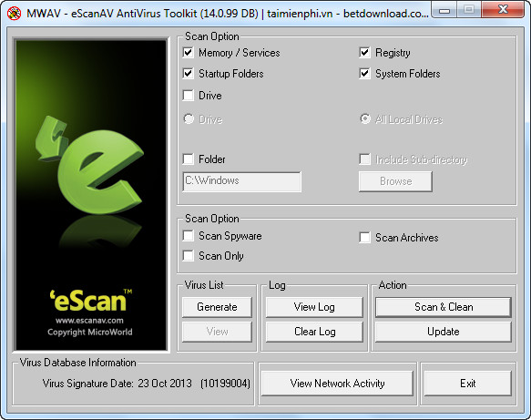Screen dimensions: 531x420
Task: Start Scan & Clean
Action: pyautogui.click(x=444, y=307)
